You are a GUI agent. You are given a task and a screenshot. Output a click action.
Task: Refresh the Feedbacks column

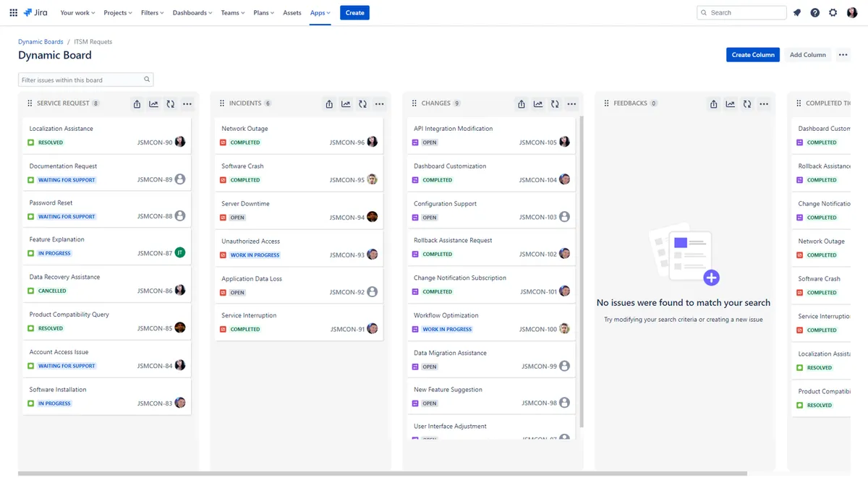747,104
